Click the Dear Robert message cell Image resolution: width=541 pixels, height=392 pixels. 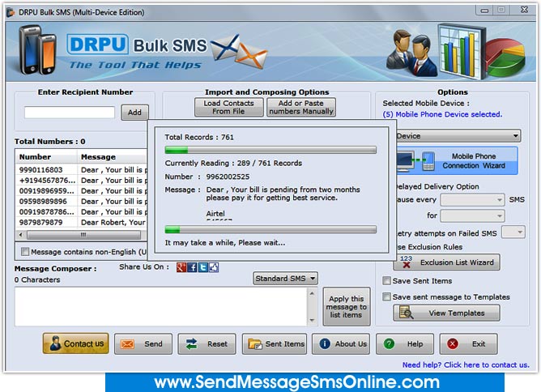tap(113, 222)
